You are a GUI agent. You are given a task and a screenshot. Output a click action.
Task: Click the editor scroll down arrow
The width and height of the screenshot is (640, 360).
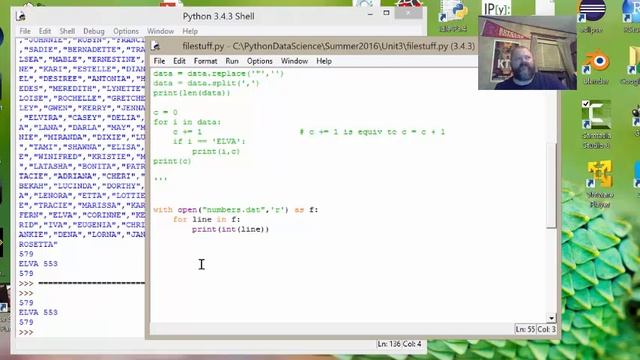(x=551, y=318)
